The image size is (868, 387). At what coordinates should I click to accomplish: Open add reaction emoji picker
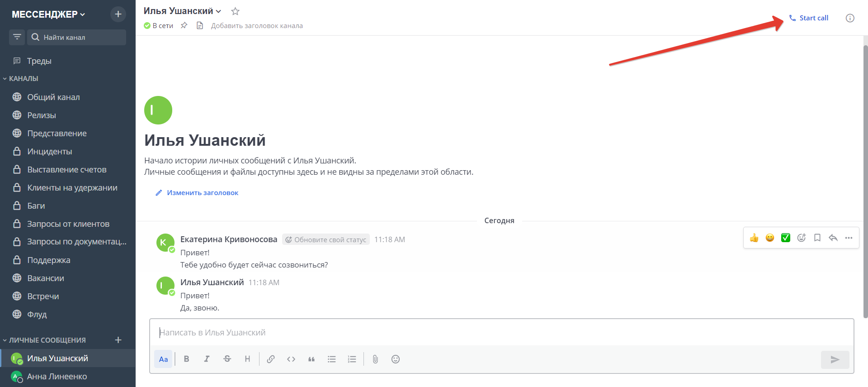802,238
